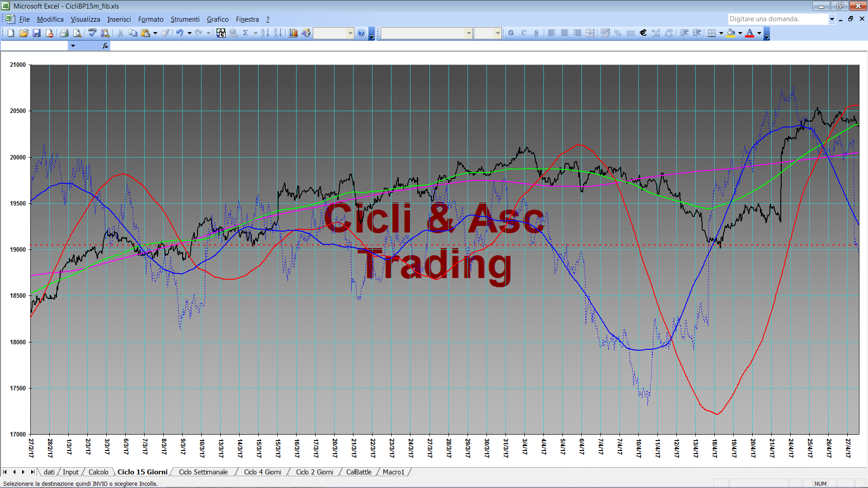Copy selection with the Copy icon
This screenshot has width=868, height=488.
(x=133, y=33)
